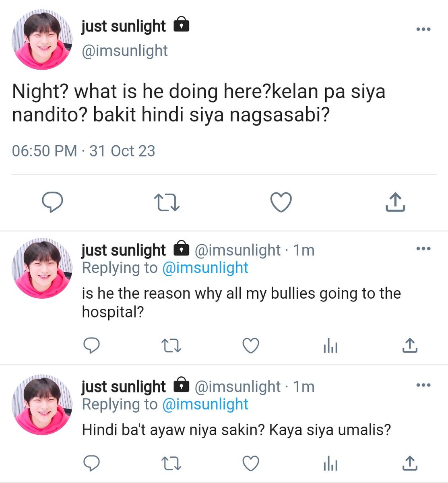The width and height of the screenshot is (448, 483).
Task: Reply to the main 'Night?' tweet
Action: click(53, 202)
